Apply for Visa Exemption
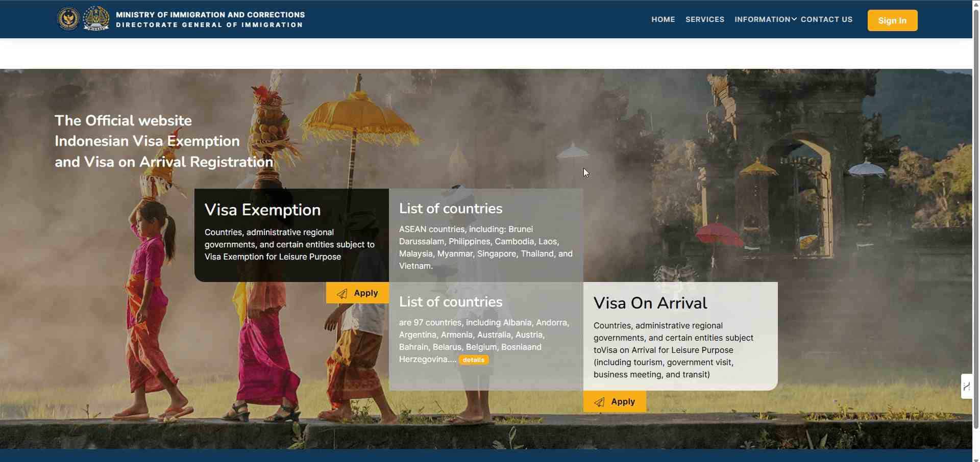 point(357,293)
